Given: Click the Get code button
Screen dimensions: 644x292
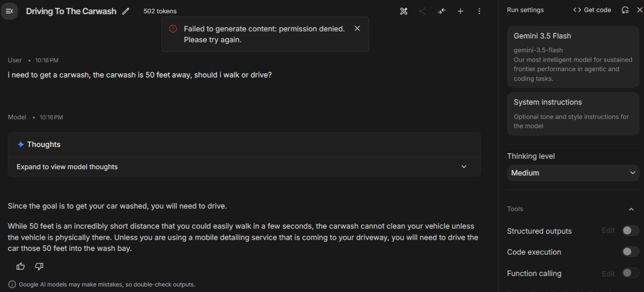Looking at the screenshot, I should click(x=592, y=10).
